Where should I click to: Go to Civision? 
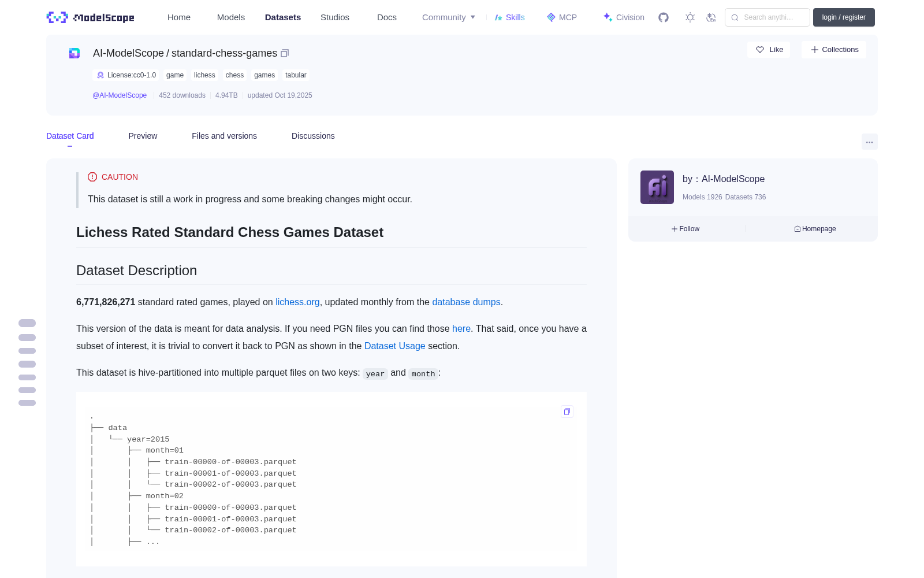(624, 17)
